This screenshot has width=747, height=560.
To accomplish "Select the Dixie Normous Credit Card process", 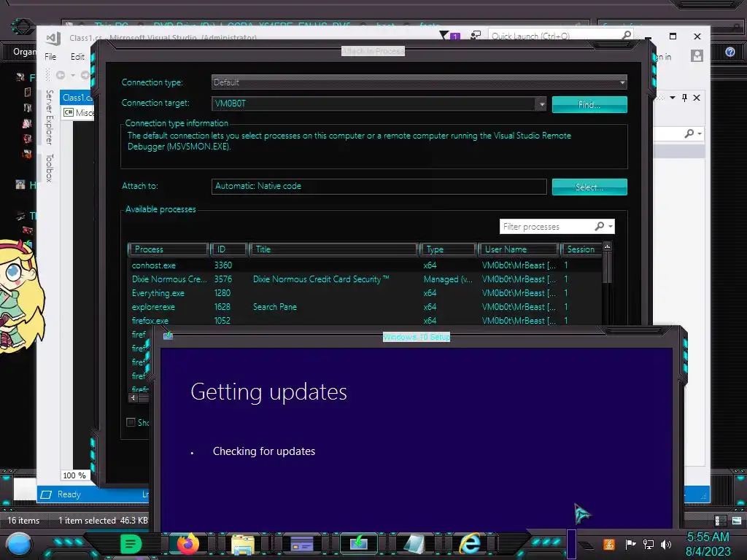I will pos(365,279).
